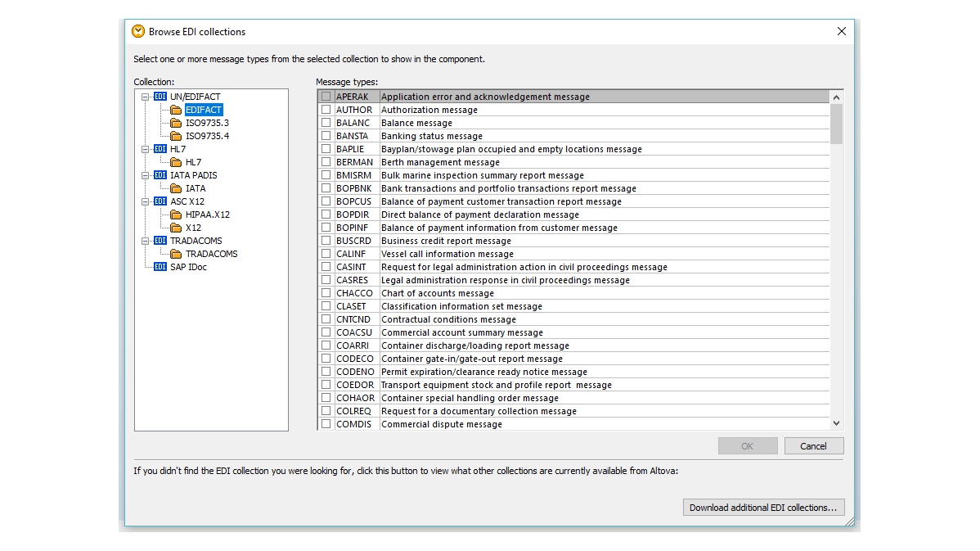Tick the BALANC checkbox
The height and width of the screenshot is (551, 980).
pyautogui.click(x=326, y=123)
